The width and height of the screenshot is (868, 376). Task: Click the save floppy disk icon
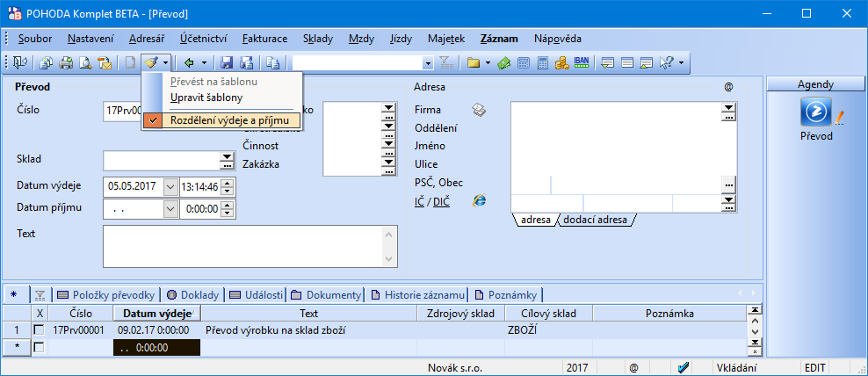coord(227,63)
